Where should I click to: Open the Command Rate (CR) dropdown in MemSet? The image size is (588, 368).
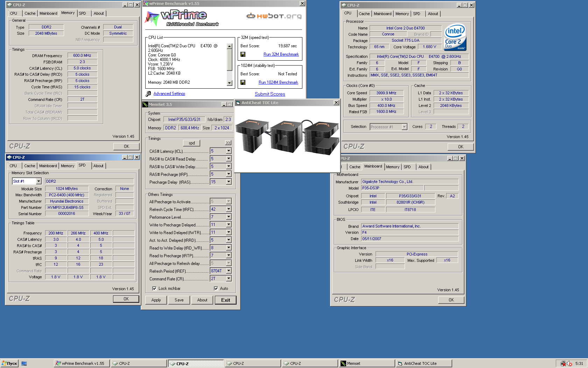229,279
